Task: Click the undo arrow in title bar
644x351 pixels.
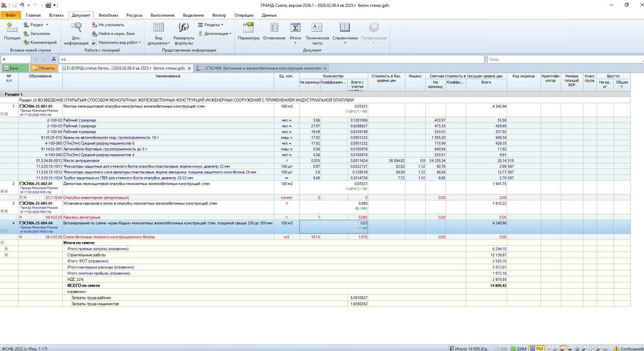Action: [21, 4]
